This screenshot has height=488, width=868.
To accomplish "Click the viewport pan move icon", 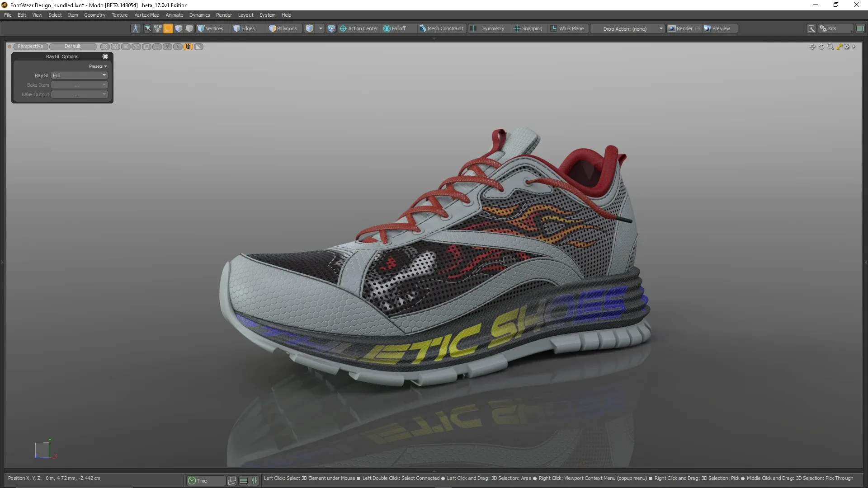I will [812, 47].
